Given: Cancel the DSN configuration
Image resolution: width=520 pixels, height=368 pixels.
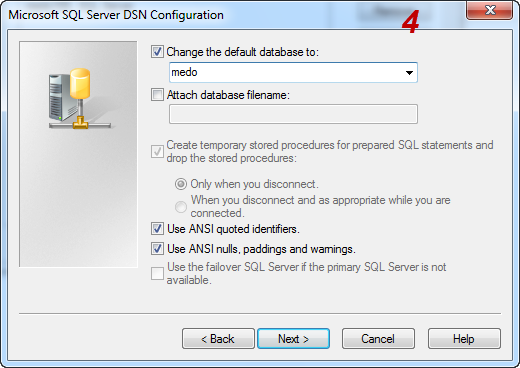Looking at the screenshot, I should click(x=378, y=339).
